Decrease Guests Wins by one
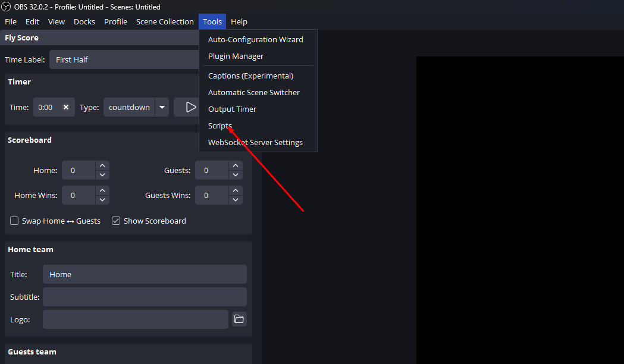 click(x=235, y=199)
